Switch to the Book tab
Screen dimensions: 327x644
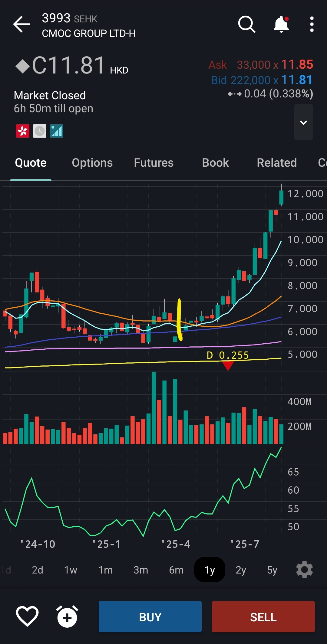[215, 163]
